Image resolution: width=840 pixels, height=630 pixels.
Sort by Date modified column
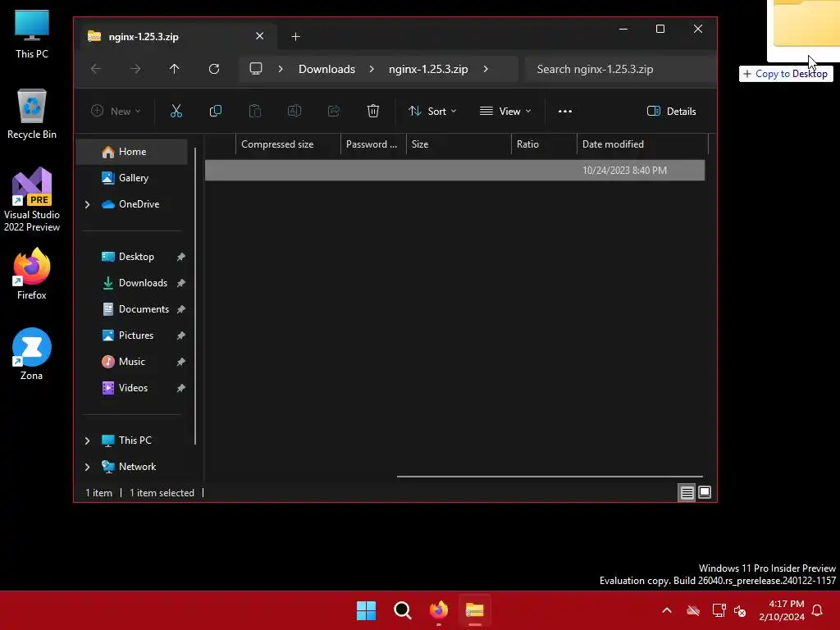(642, 144)
